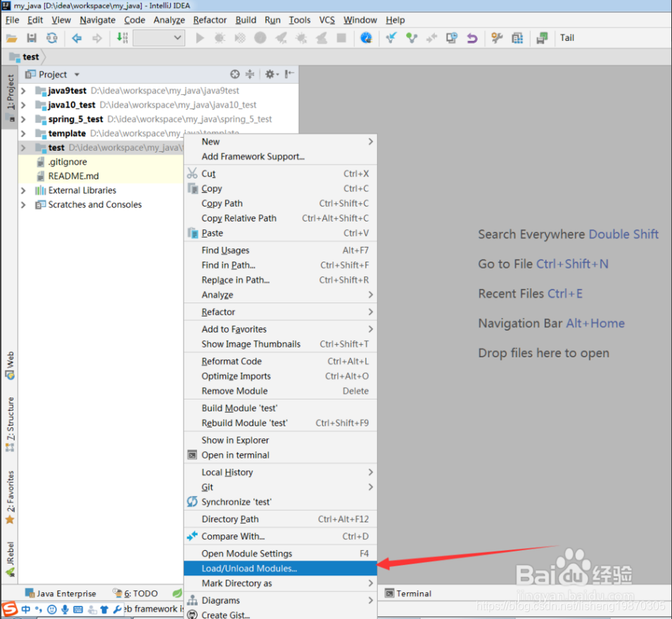Click the green Run play icon

(199, 38)
